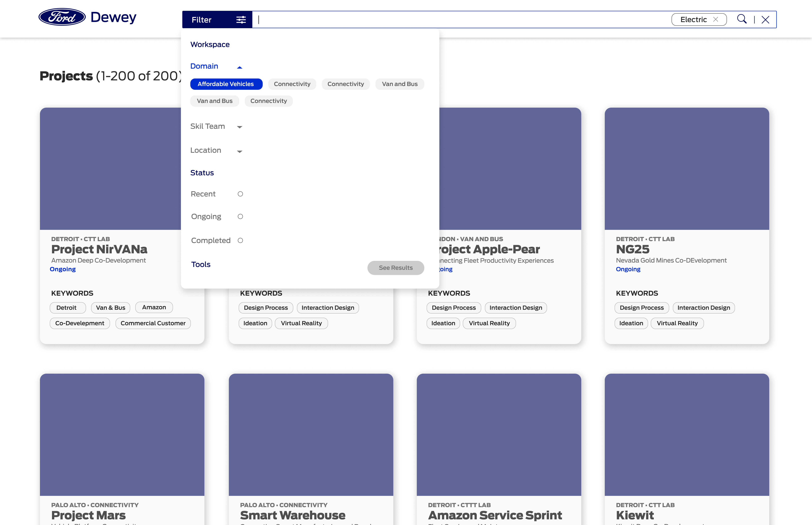
Task: Click the Workspace heading
Action: [210, 45]
